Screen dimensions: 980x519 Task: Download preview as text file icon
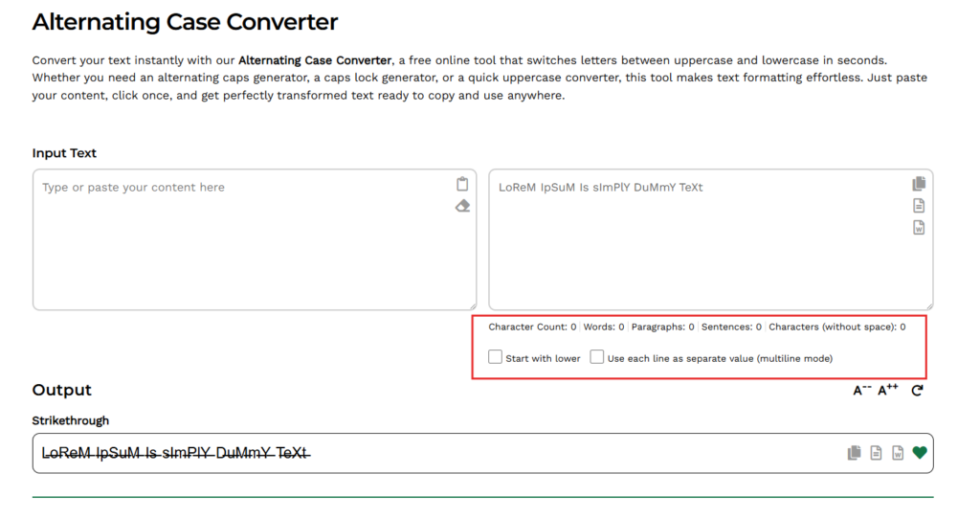coord(919,205)
